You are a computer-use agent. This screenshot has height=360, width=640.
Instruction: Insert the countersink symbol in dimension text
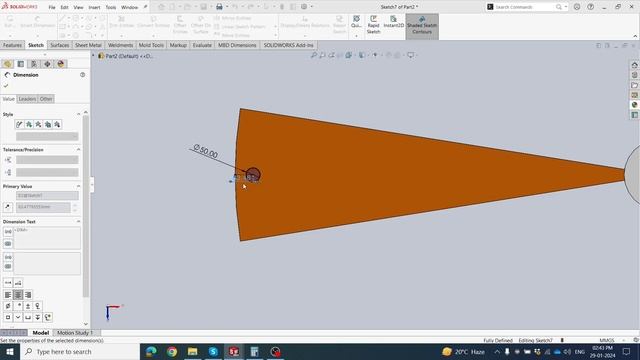[x=18, y=317]
